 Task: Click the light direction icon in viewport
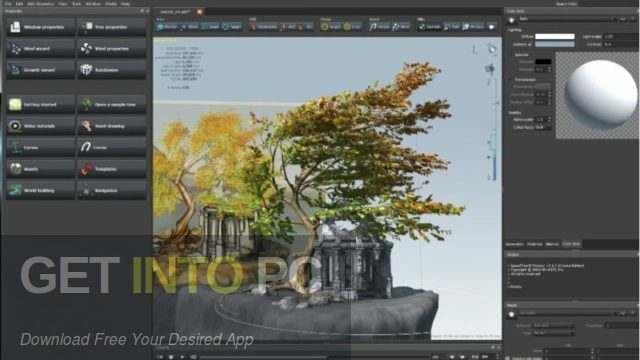(492, 49)
